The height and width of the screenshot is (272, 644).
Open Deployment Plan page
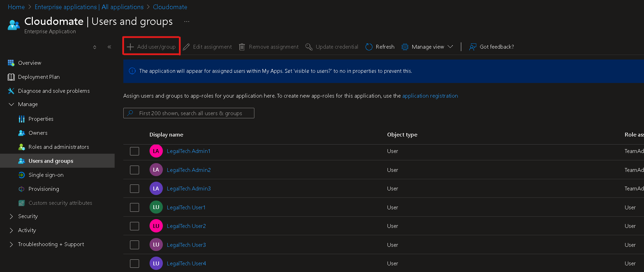click(39, 77)
